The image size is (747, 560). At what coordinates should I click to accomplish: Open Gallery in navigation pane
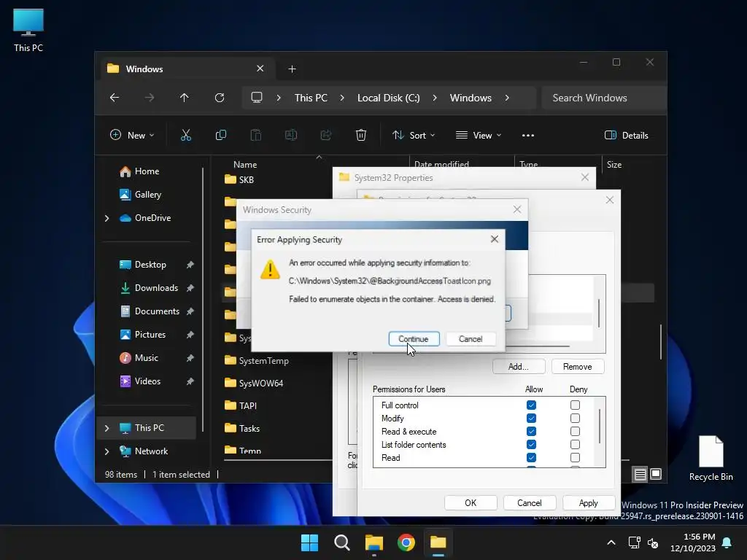click(x=147, y=195)
